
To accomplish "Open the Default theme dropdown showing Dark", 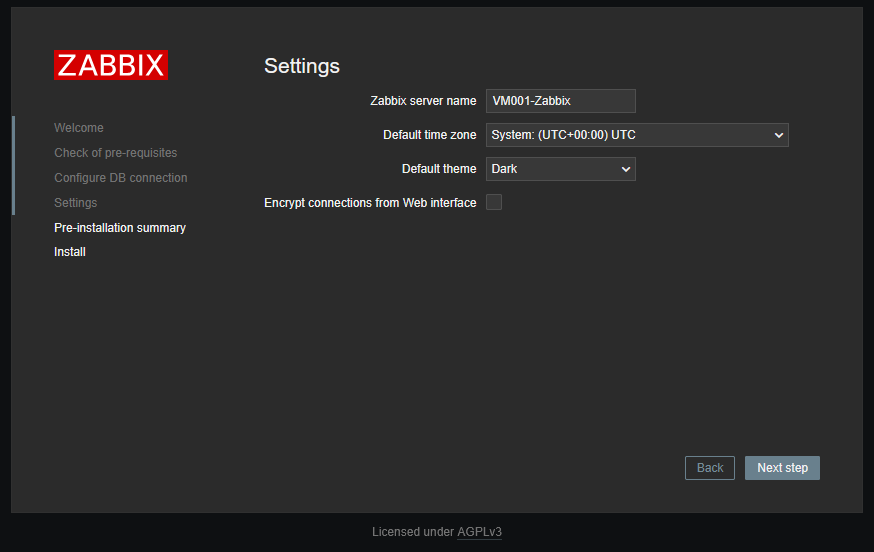I will [x=561, y=169].
